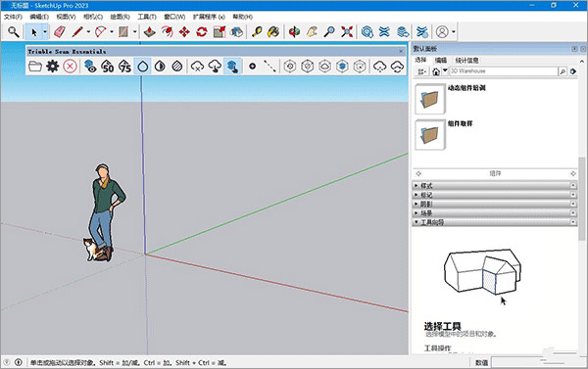
Task: Expand the 场景 panel
Action: coord(495,212)
